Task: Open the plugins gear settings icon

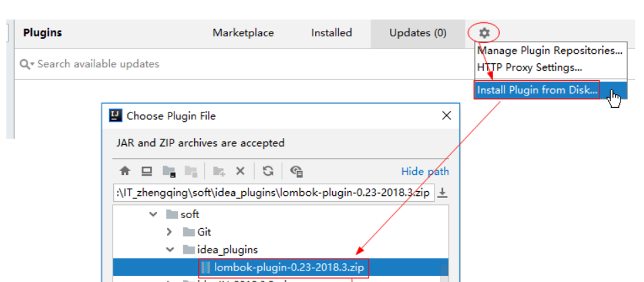Action: tap(484, 33)
